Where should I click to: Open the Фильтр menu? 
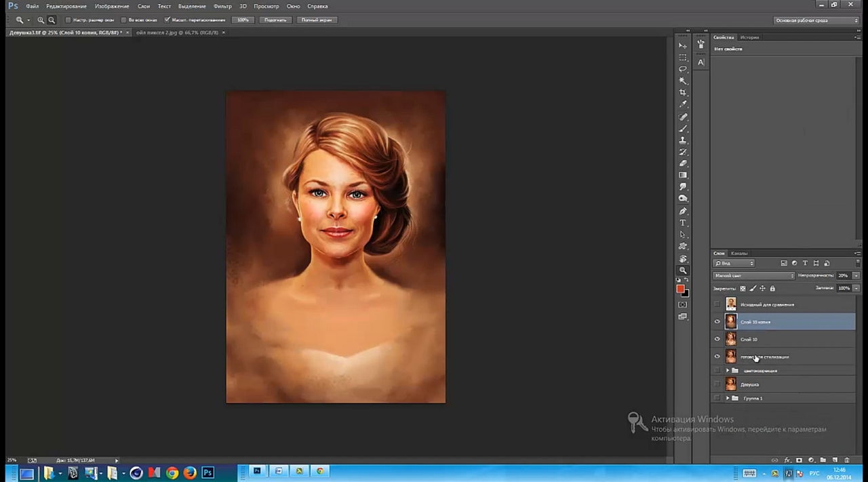[x=222, y=6]
